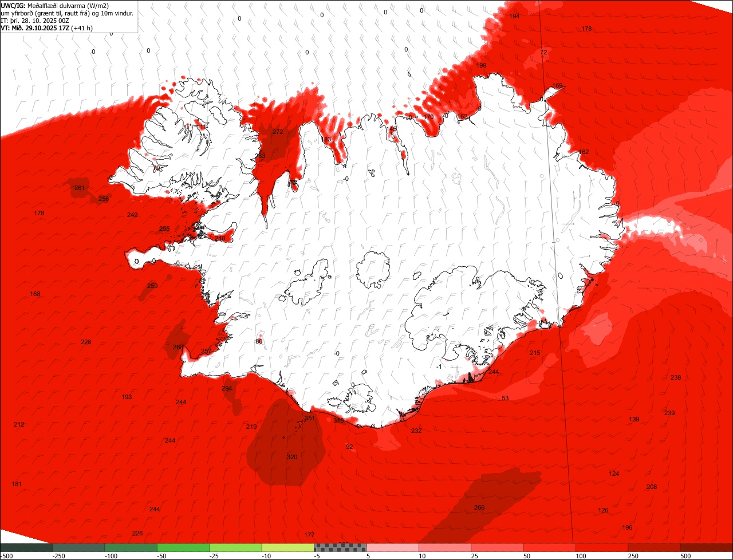733x560 pixels.
Task: Select the value 139 in southeast ocean
Action: coord(634,420)
